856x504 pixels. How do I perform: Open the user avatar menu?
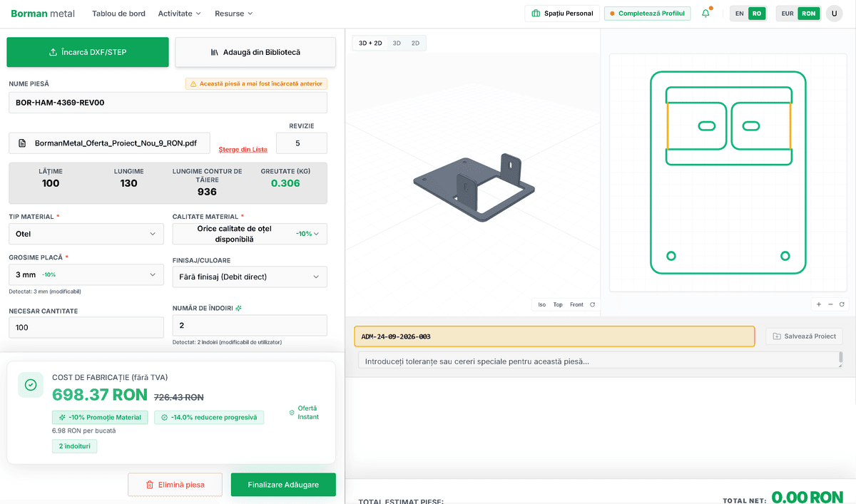coord(834,14)
